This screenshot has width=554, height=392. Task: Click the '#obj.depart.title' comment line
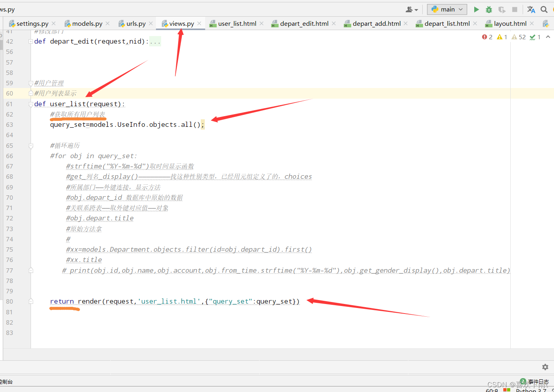coord(100,218)
